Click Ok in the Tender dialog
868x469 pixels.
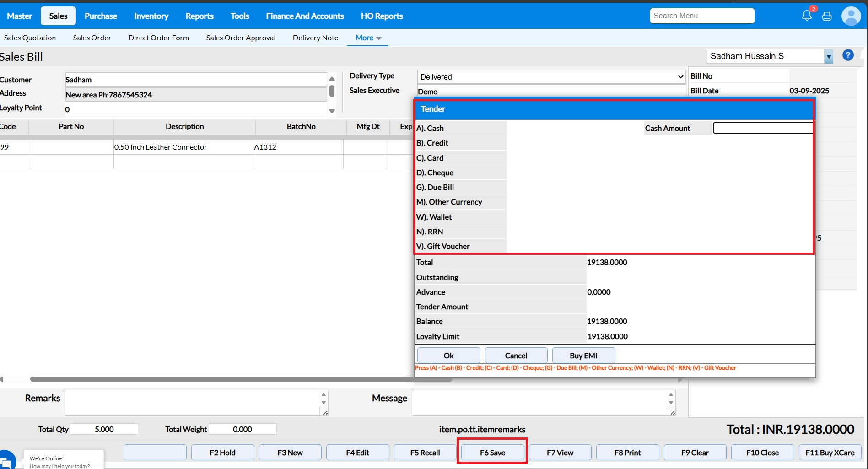448,356
